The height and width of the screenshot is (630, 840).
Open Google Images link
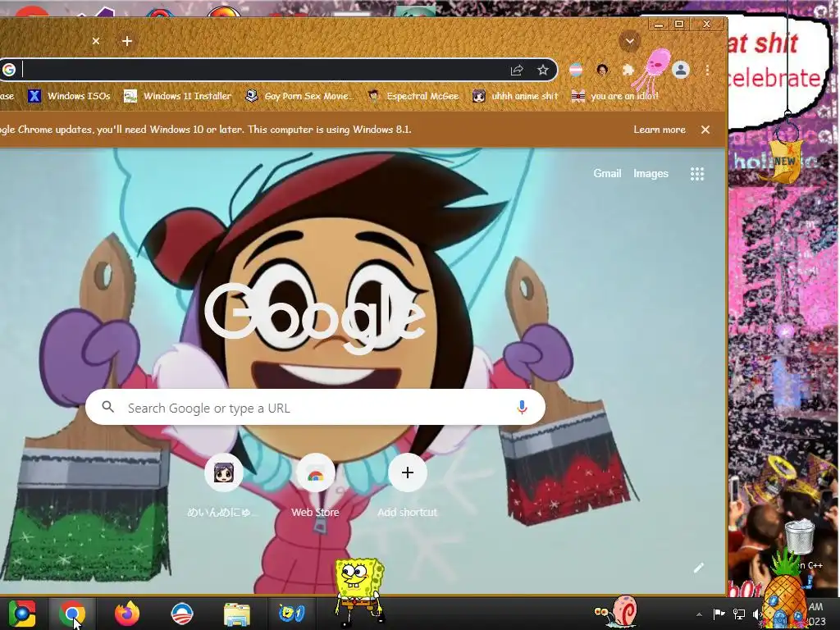(x=651, y=174)
